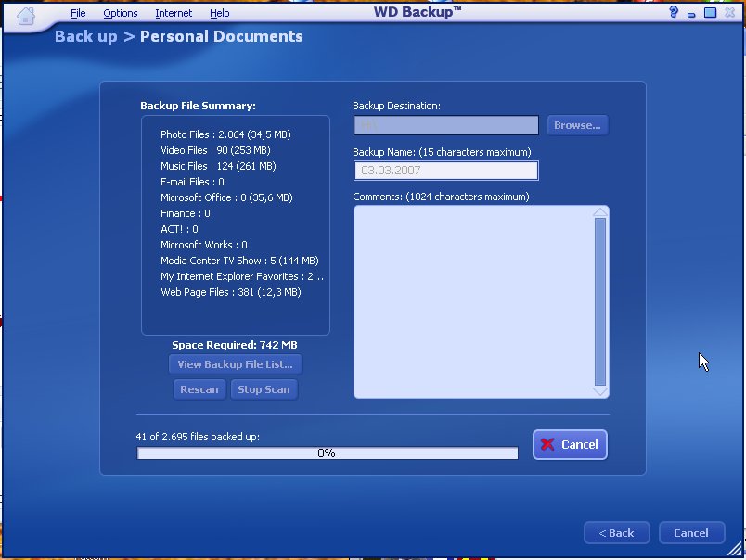Click the Comments scrollbar up arrow
Image resolution: width=746 pixels, height=560 pixels.
600,212
